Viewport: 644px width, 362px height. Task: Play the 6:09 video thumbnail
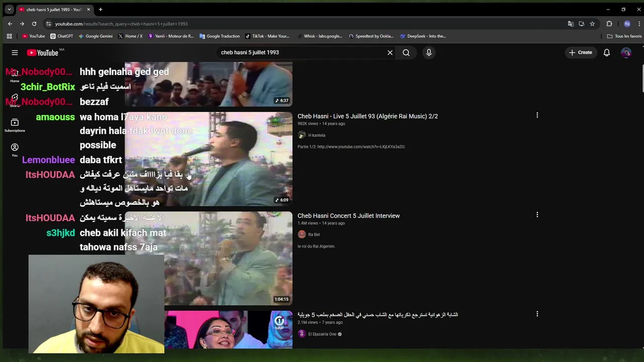click(208, 159)
